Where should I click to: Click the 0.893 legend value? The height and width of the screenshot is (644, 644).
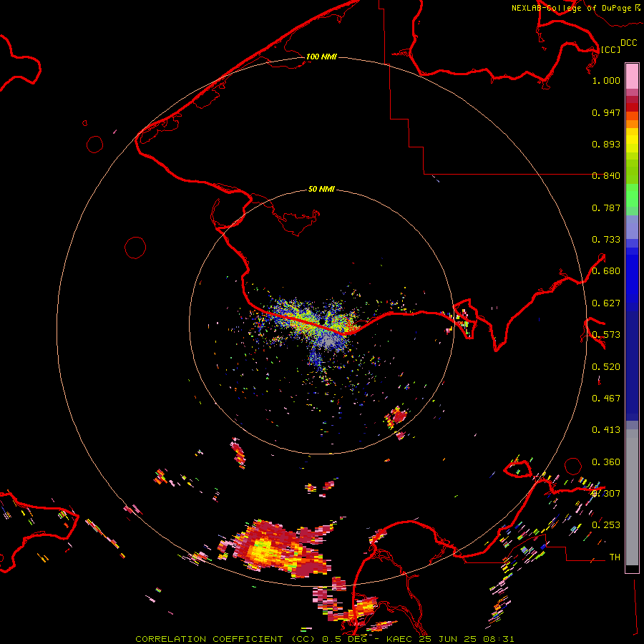pos(606,144)
